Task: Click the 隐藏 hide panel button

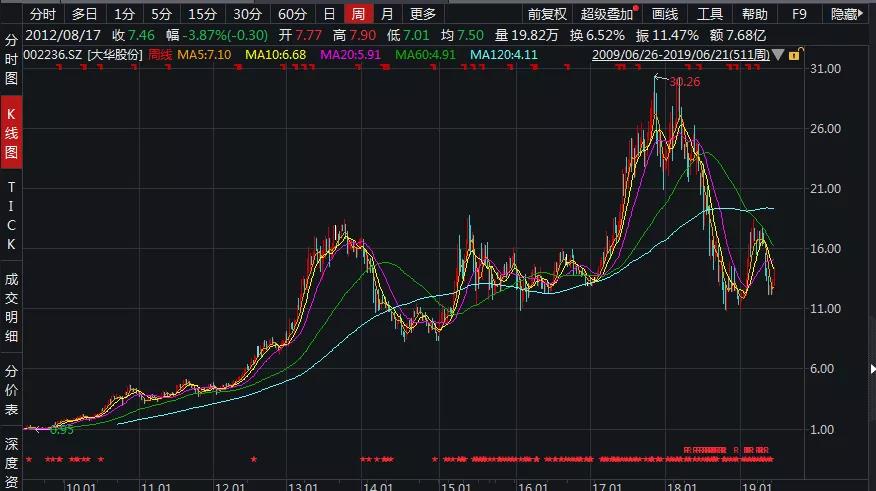Action: tap(847, 14)
